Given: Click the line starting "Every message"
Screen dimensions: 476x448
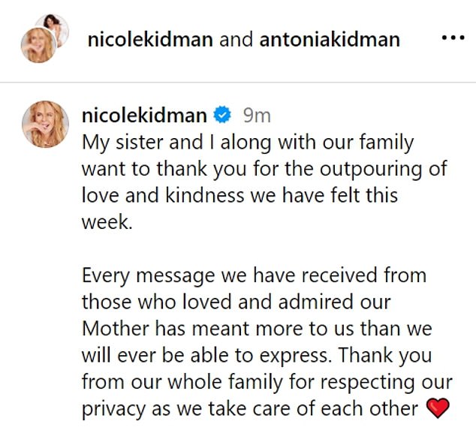Looking at the screenshot, I should 254,275.
